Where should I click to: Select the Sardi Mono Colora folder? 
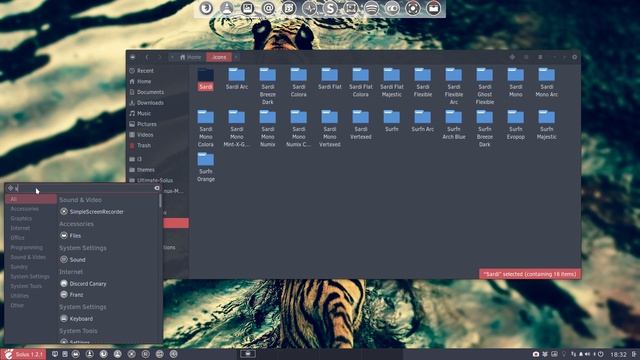[x=206, y=129]
